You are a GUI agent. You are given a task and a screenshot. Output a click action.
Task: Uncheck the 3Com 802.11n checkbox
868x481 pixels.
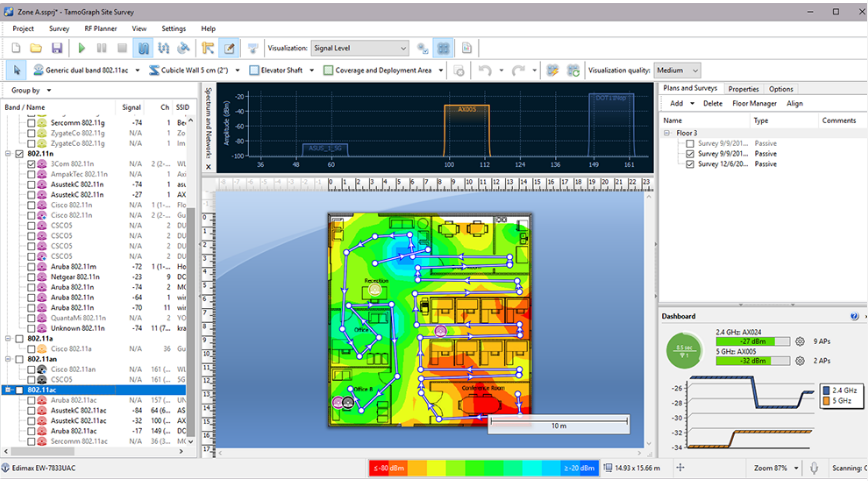click(x=31, y=164)
